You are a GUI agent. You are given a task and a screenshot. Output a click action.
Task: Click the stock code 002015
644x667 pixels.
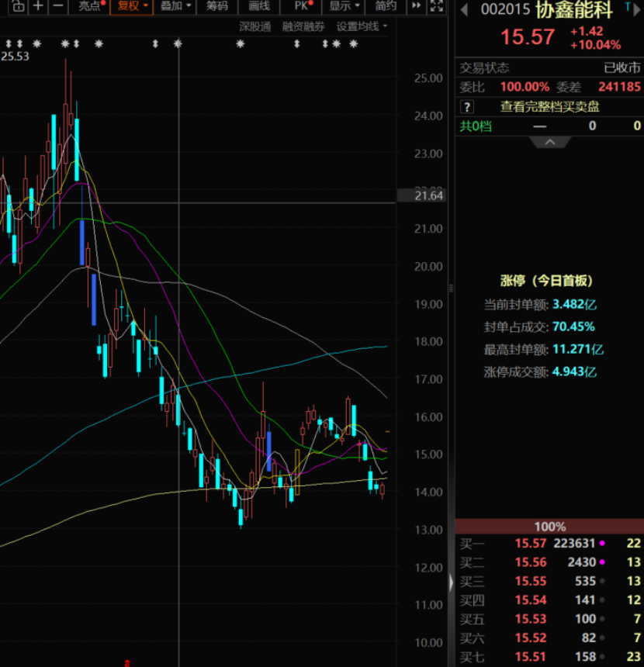click(x=505, y=10)
